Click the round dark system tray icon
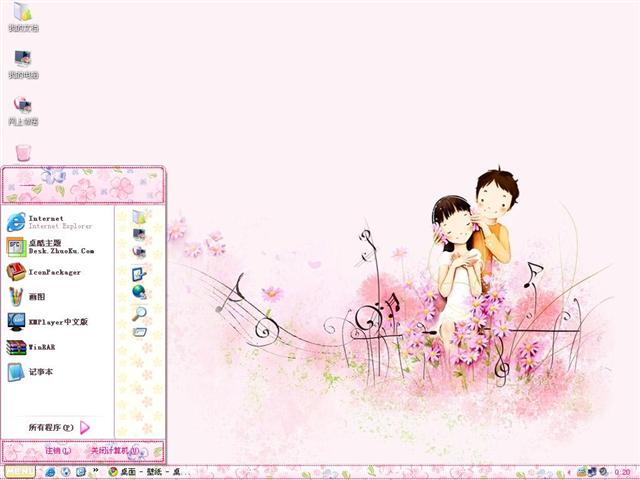The image size is (640, 480). pos(603,472)
